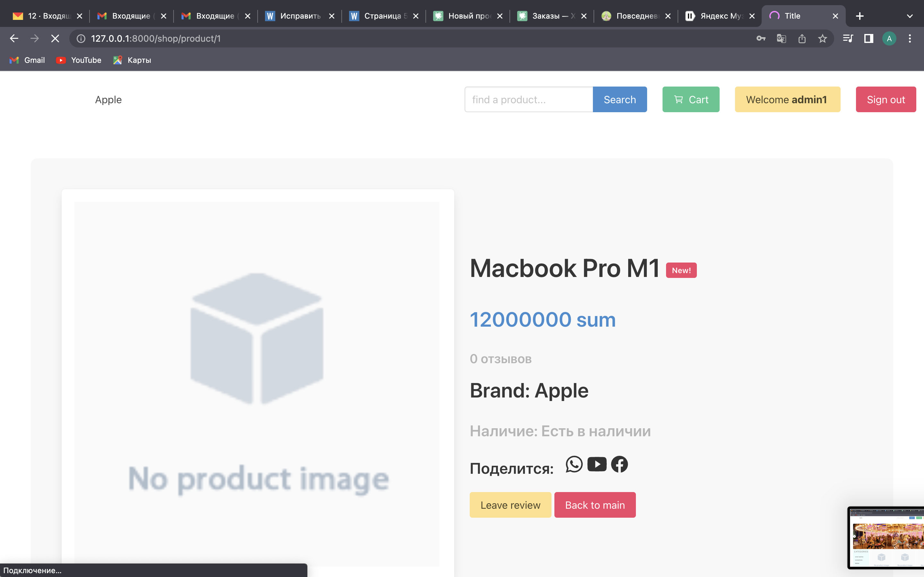Viewport: 924px width, 577px height.
Task: Stop loading the page
Action: 55,38
